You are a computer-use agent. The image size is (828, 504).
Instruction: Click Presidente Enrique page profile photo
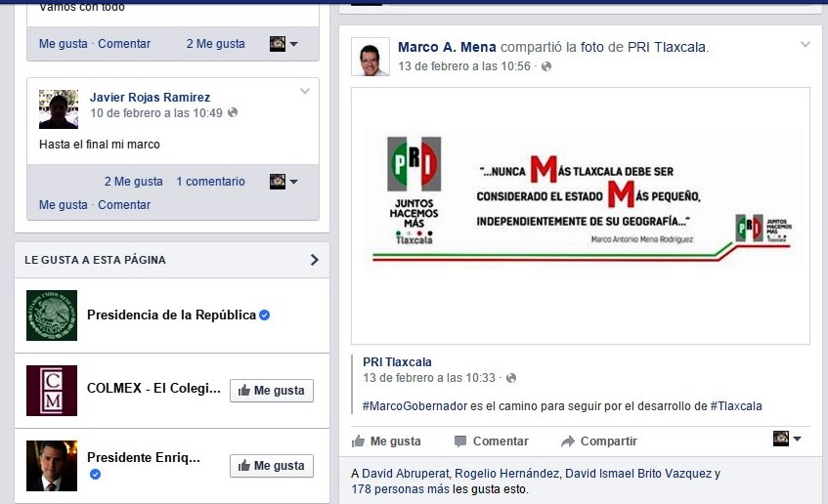[52, 466]
